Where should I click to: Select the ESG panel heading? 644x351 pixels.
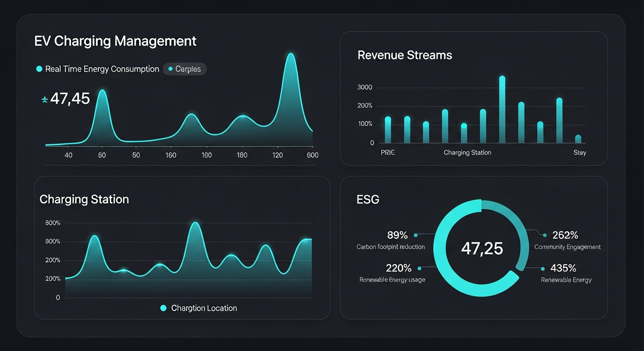tap(368, 199)
